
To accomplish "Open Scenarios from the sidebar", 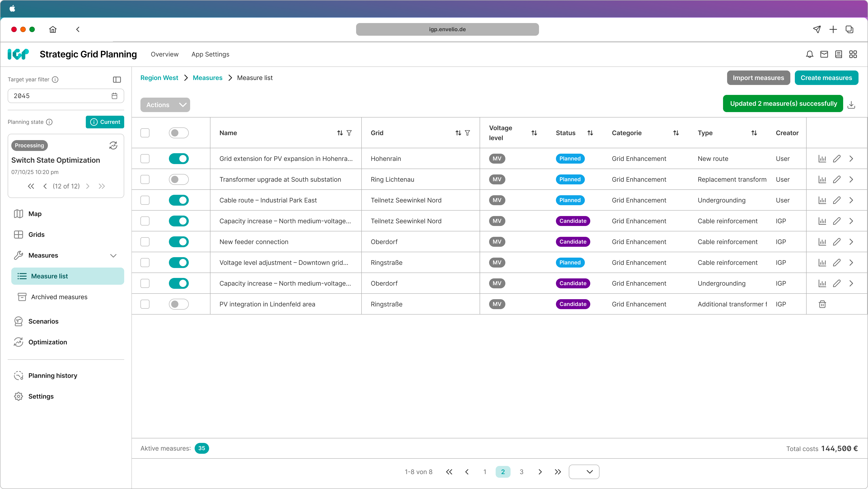I will [x=43, y=321].
